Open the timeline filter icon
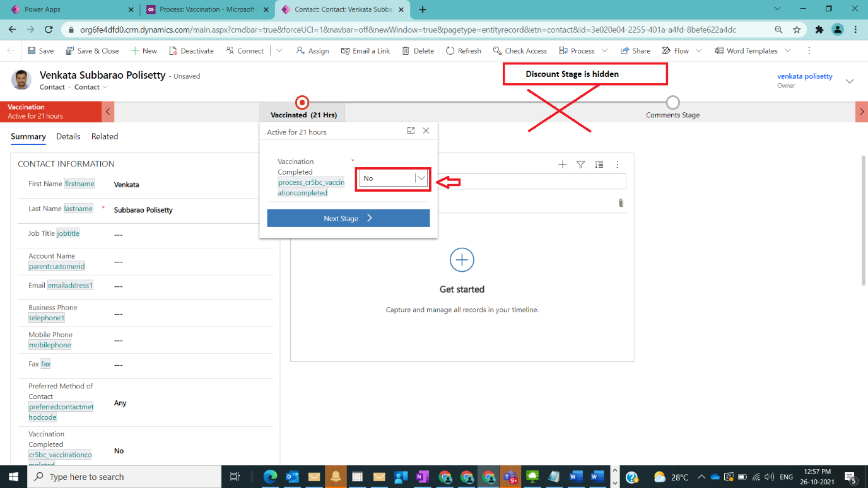The height and width of the screenshot is (488, 868). pos(580,165)
